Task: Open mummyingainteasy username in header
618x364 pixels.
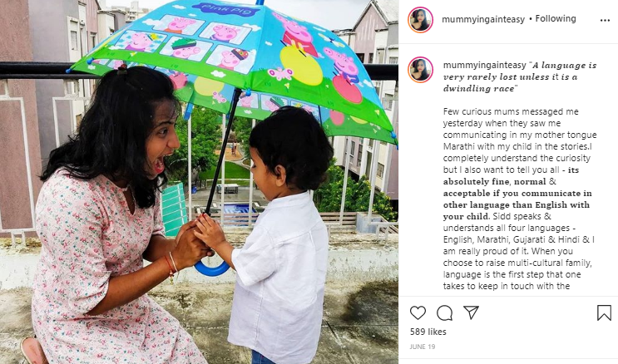Action: pos(483,19)
